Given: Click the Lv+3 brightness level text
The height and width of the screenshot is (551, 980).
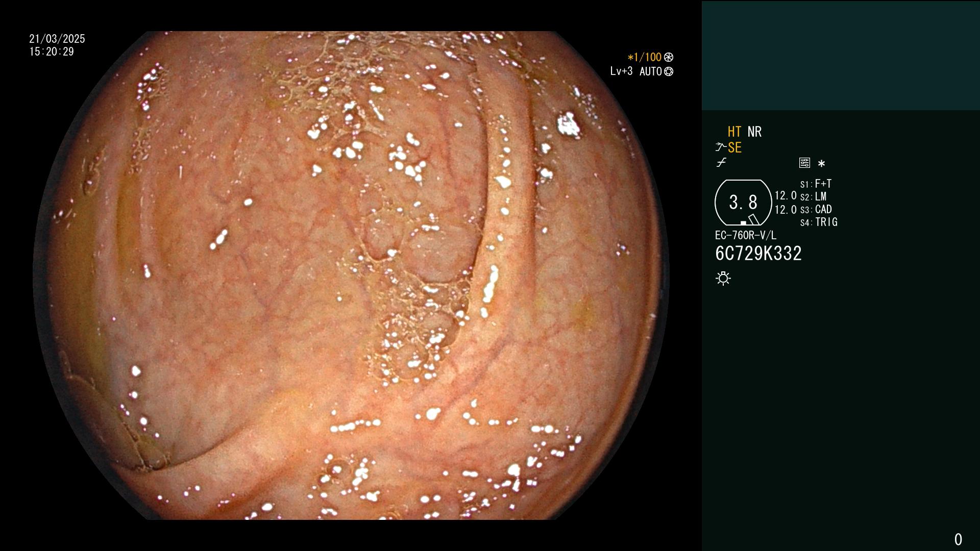Looking at the screenshot, I should pos(621,71).
